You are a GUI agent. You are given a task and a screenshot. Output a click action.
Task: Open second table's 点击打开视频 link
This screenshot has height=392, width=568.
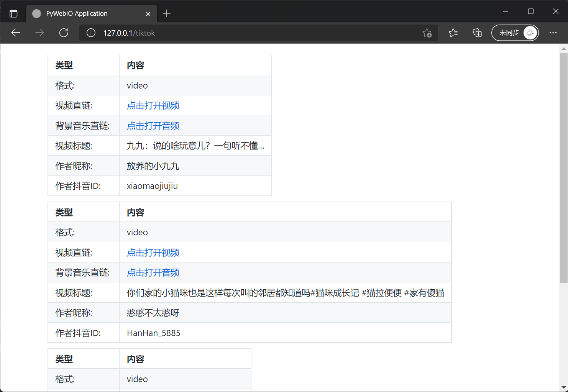(x=153, y=253)
